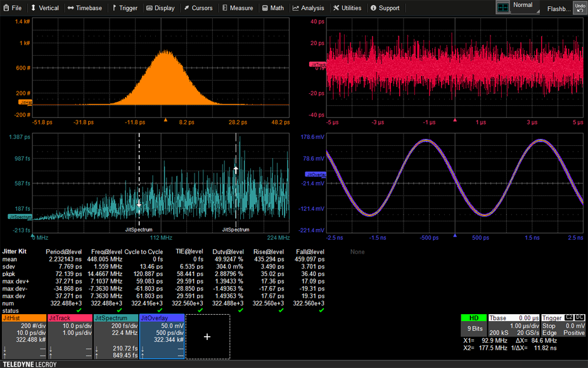Click the left JitSpectrum cursor line

pyautogui.click(x=139, y=180)
